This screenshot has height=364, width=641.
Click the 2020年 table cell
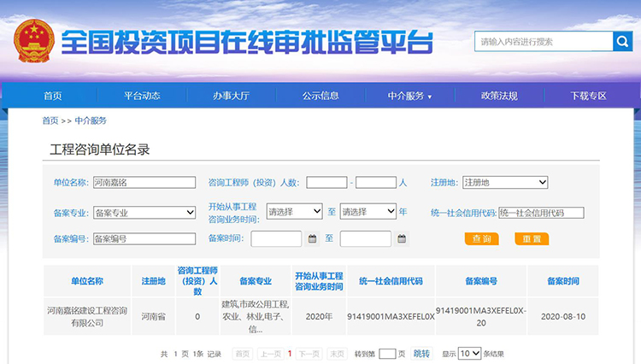[x=319, y=317]
